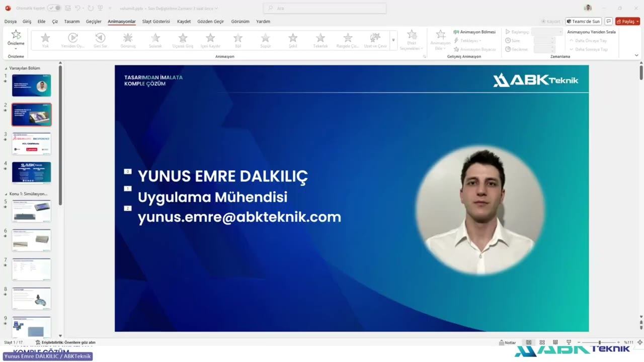Apply the Görünüş animation effect
This screenshot has height=362, width=644.
[x=128, y=40]
